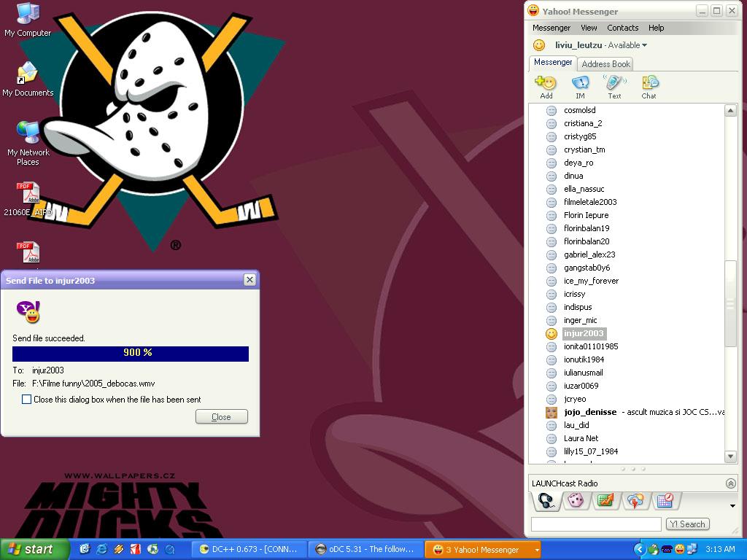Click the green bird tray icon
This screenshot has height=560, width=747.
654,549
